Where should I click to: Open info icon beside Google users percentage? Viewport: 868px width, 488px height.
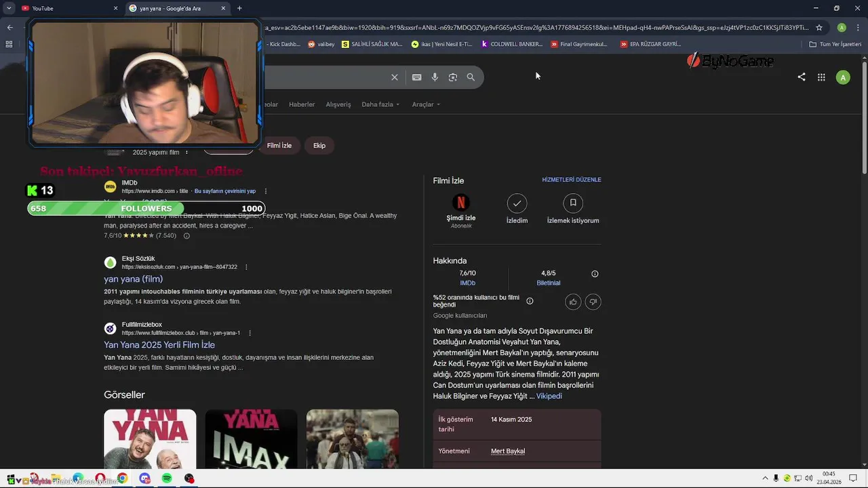(530, 301)
